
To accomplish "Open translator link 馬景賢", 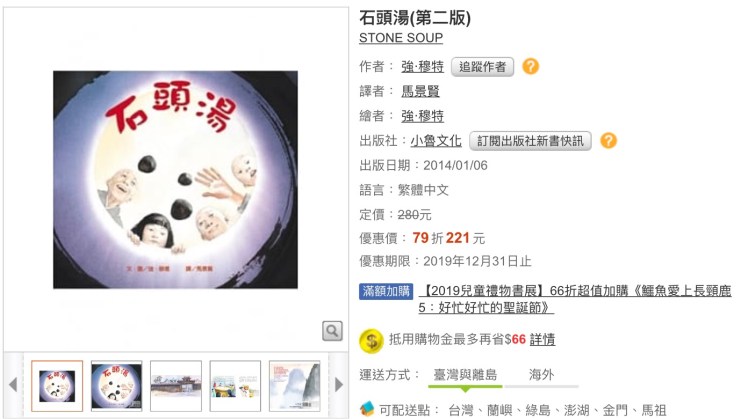I will 420,91.
